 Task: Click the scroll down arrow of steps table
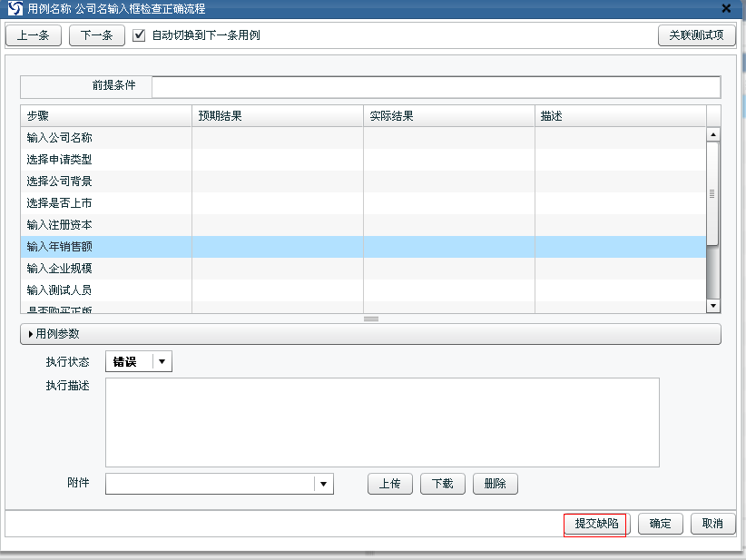pos(712,307)
